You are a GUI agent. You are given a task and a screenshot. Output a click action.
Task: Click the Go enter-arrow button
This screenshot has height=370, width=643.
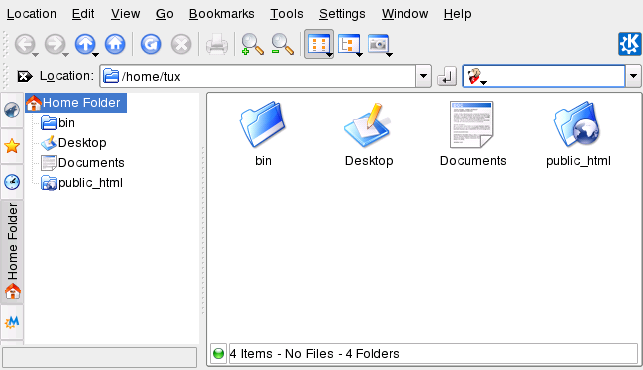[447, 76]
